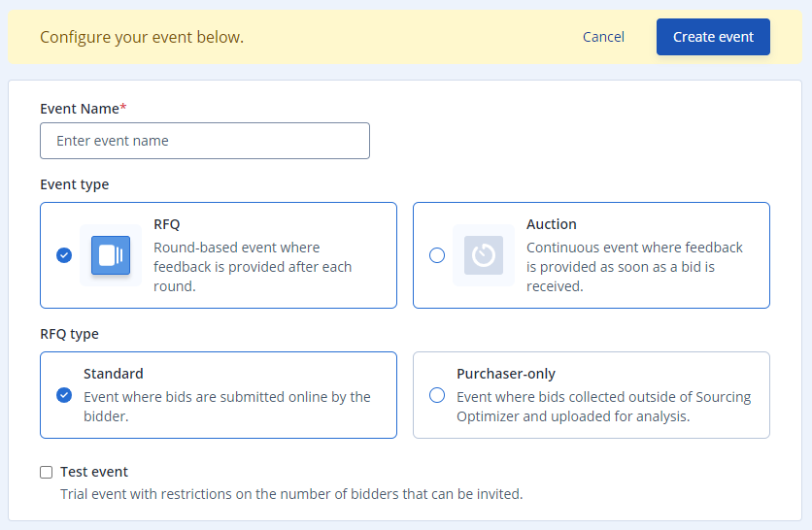
Task: Choose the Purchaser-only radio button
Action: (437, 395)
